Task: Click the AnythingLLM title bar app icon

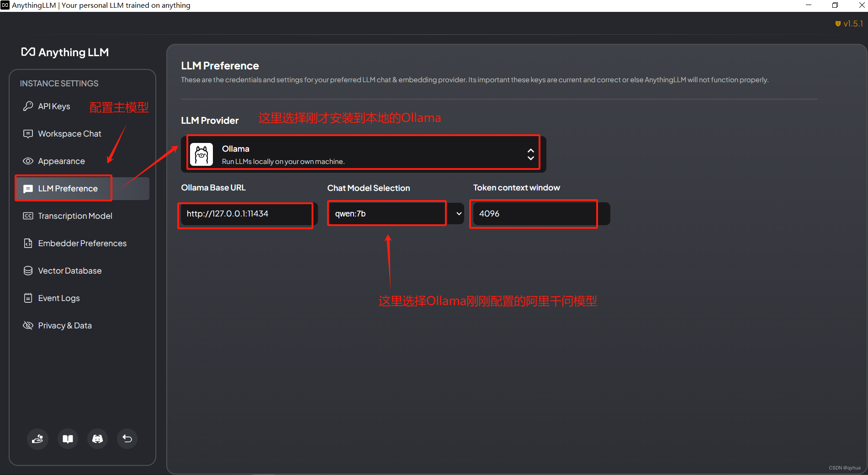Action: point(5,5)
